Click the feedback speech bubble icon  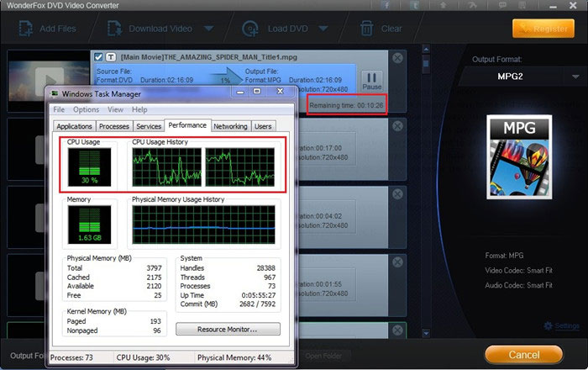(x=502, y=5)
